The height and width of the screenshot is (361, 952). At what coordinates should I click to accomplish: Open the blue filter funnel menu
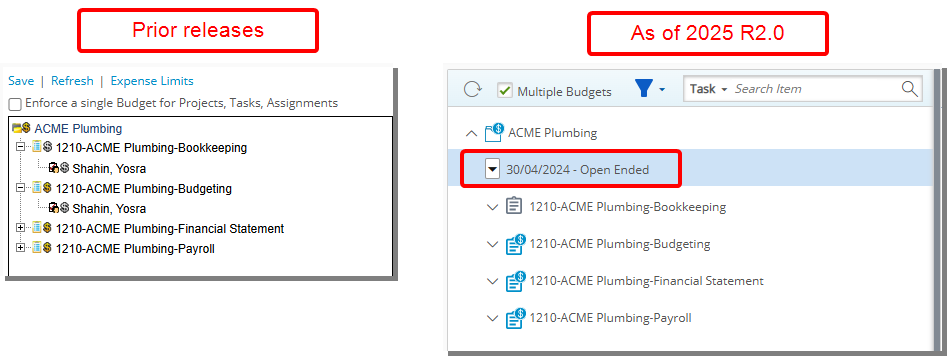coord(649,89)
